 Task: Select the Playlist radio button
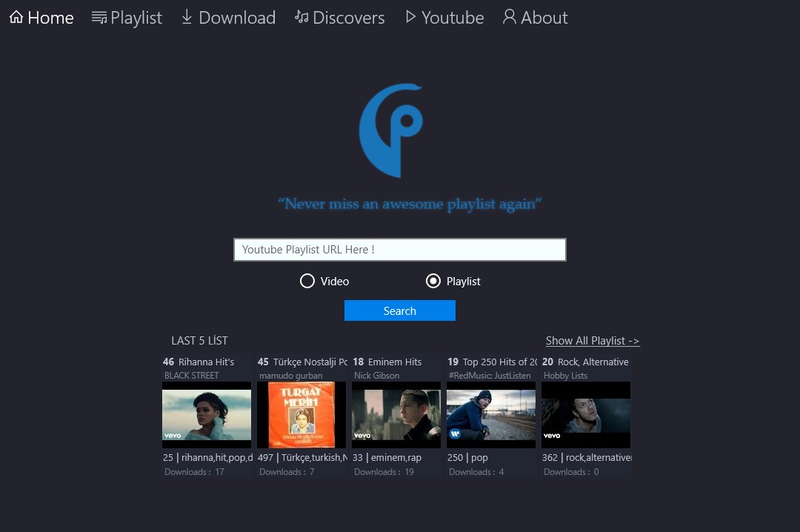(433, 281)
